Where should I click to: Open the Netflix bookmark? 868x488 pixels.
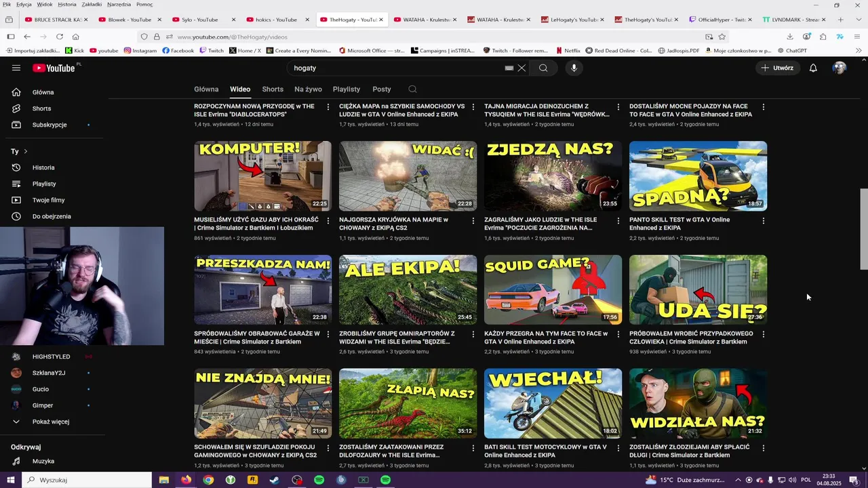[568, 50]
